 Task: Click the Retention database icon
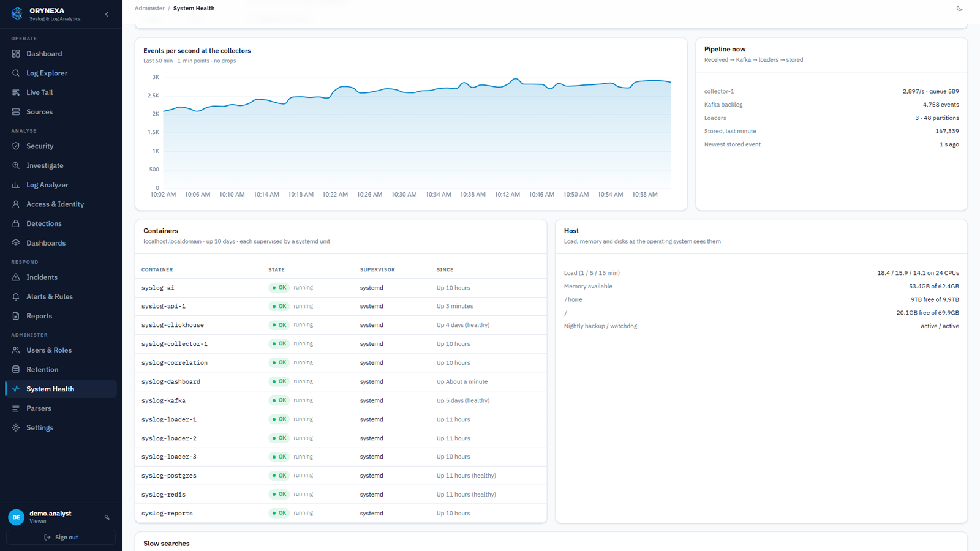(x=16, y=370)
